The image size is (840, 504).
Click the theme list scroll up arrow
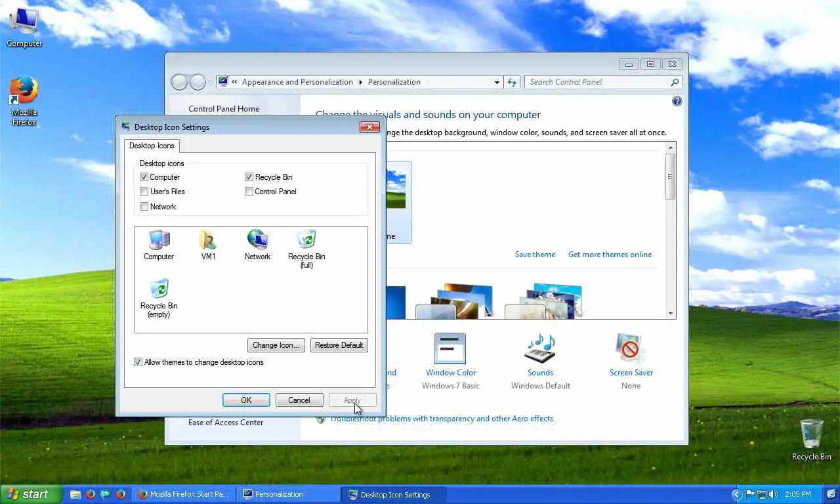point(671,148)
